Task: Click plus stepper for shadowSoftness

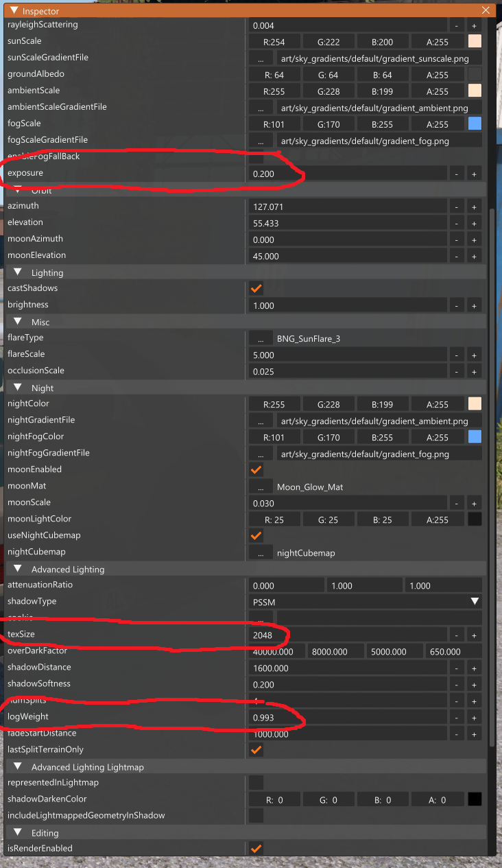Action: (x=474, y=684)
